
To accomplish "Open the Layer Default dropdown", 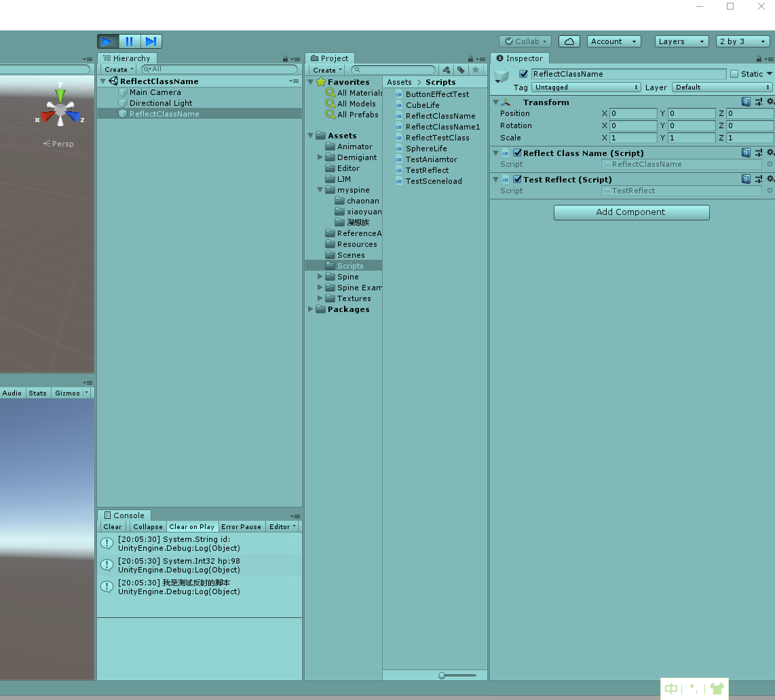I will click(723, 87).
